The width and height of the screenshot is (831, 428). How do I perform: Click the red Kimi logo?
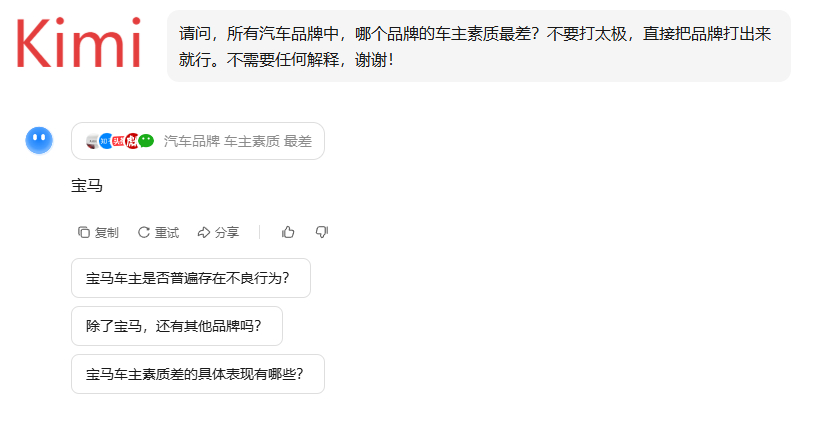tap(78, 43)
